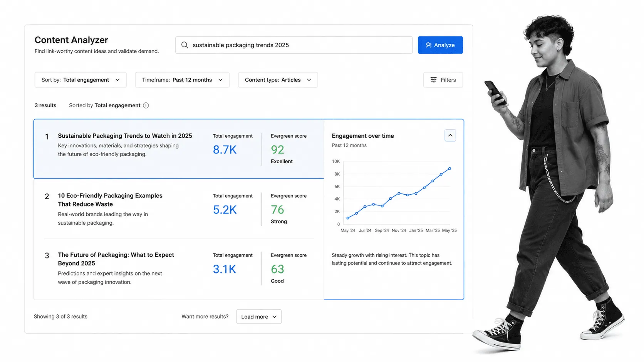This screenshot has width=644, height=362.
Task: Click the Engagement over time title
Action: 363,136
